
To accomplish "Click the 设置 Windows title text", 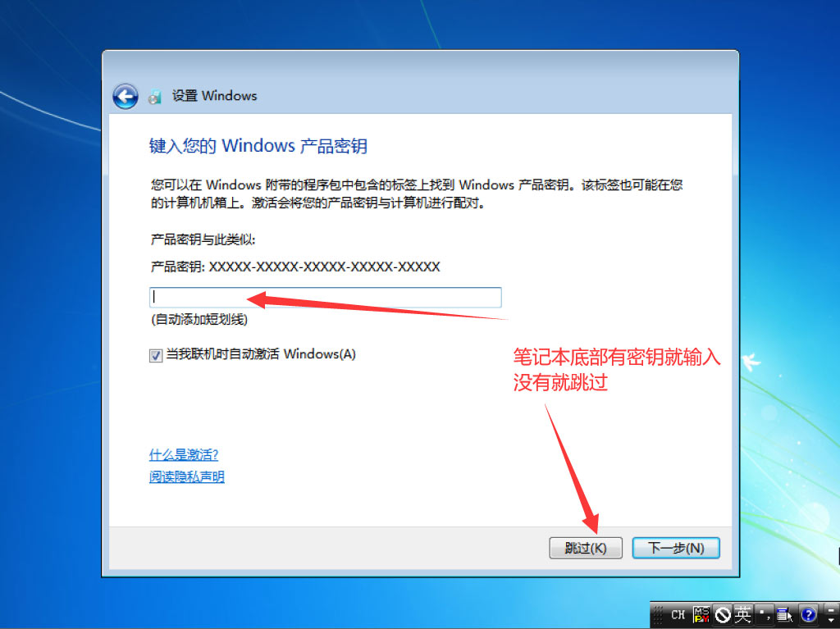I will (214, 96).
